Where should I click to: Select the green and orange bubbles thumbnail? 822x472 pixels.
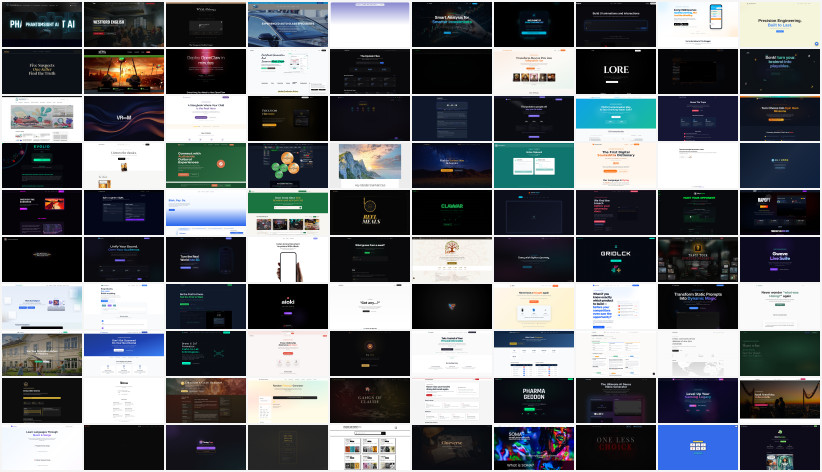coord(288,166)
